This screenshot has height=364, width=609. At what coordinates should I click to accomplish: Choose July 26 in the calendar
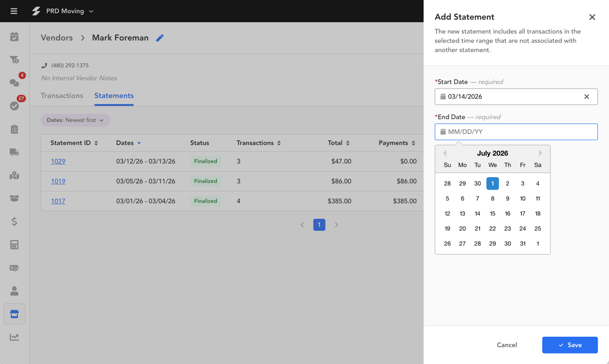[x=448, y=244]
